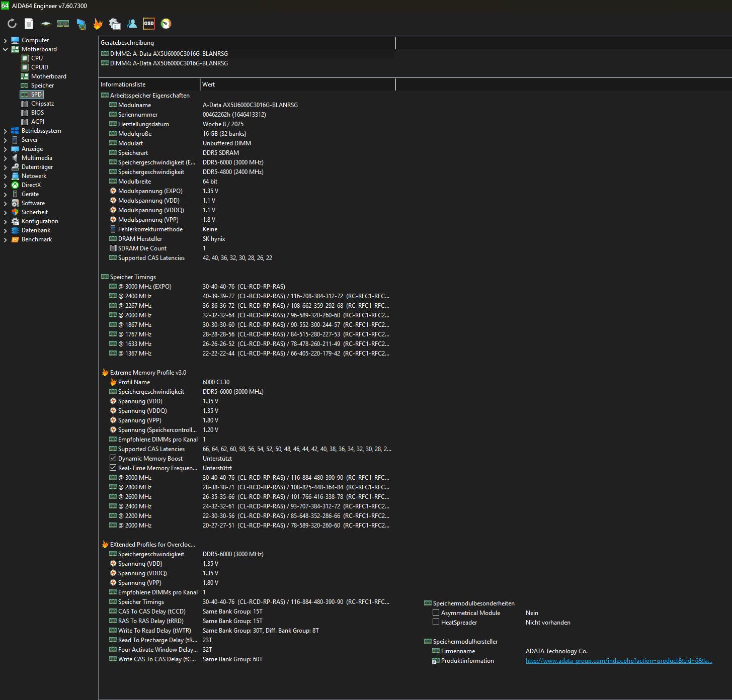Click the Refresh toolbar icon
Screen dimensions: 732x700
pyautogui.click(x=12, y=24)
